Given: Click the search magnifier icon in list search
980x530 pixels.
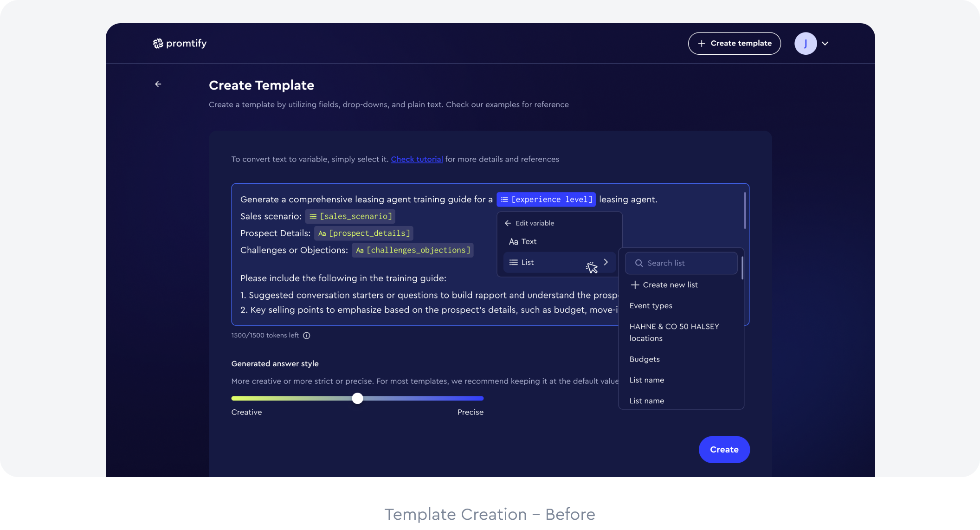Looking at the screenshot, I should (x=639, y=263).
